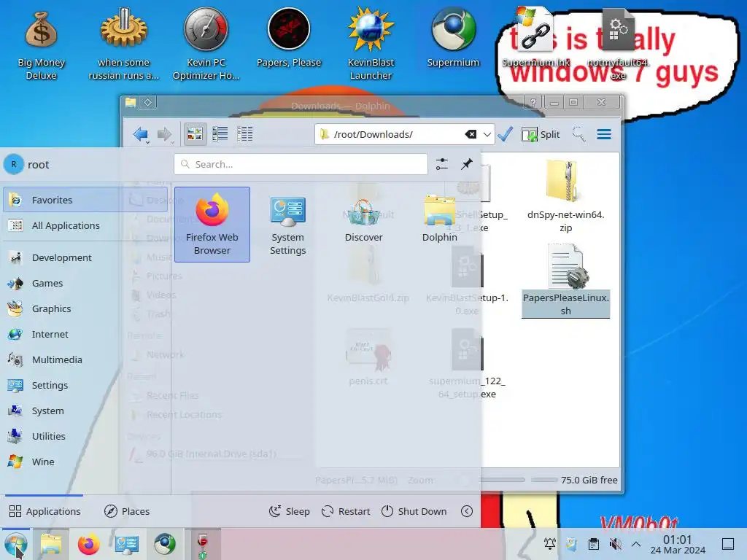Open Multimedia category
Screen dimensions: 747x560
tap(85, 360)
